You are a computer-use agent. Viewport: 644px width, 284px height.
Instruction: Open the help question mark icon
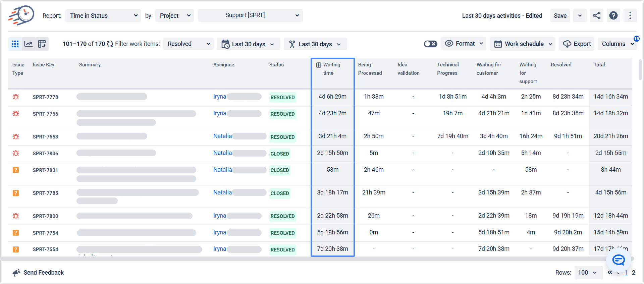pos(613,15)
